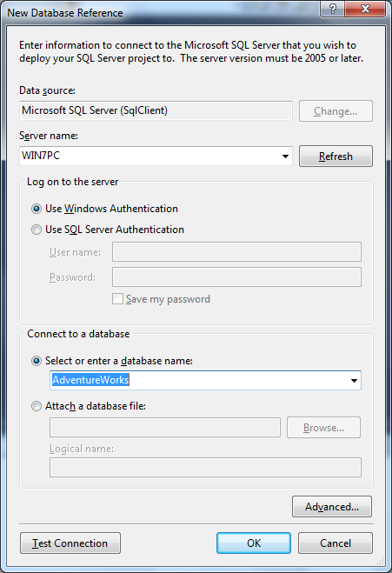Click the Advanced... button
The width and height of the screenshot is (392, 573).
tap(332, 507)
